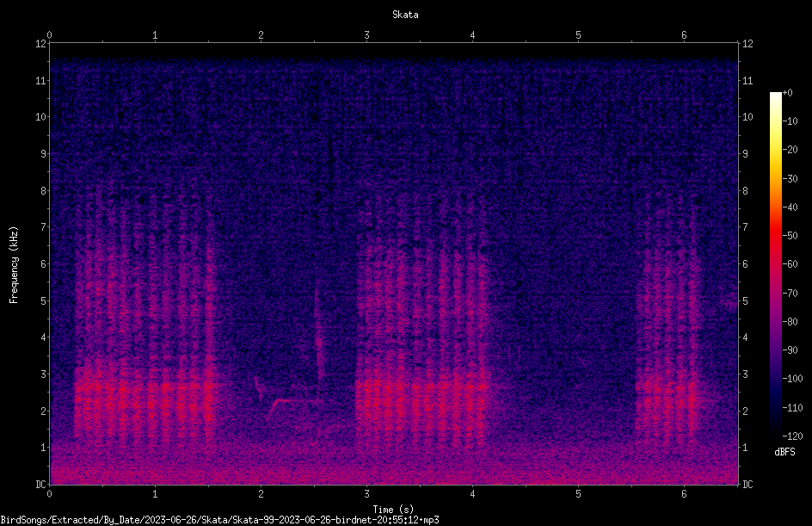The width and height of the screenshot is (812, 526).
Task: Click the "-120" color scale label
Action: 792,436
